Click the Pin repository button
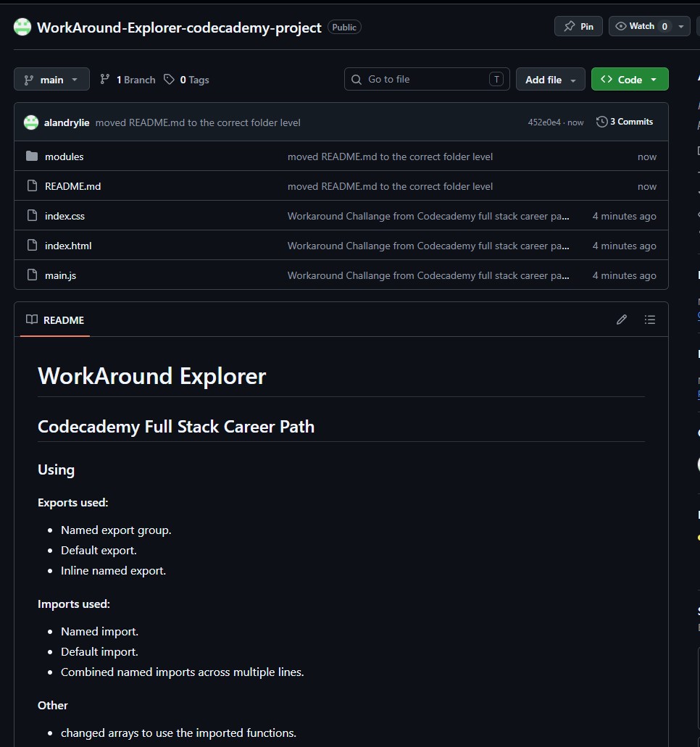 (x=578, y=26)
